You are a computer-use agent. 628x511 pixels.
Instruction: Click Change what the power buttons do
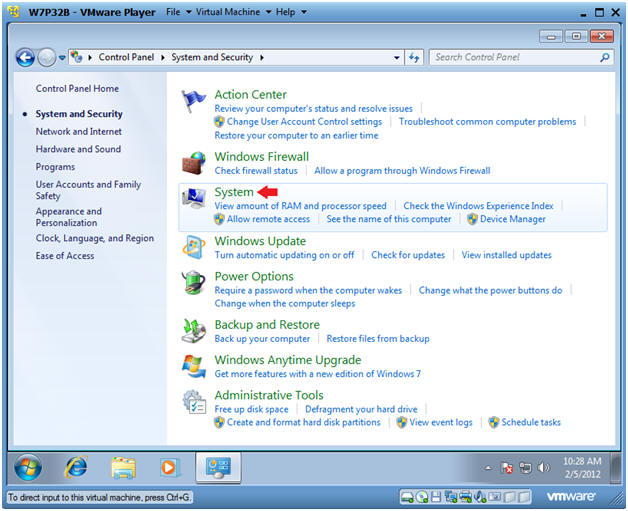(491, 290)
